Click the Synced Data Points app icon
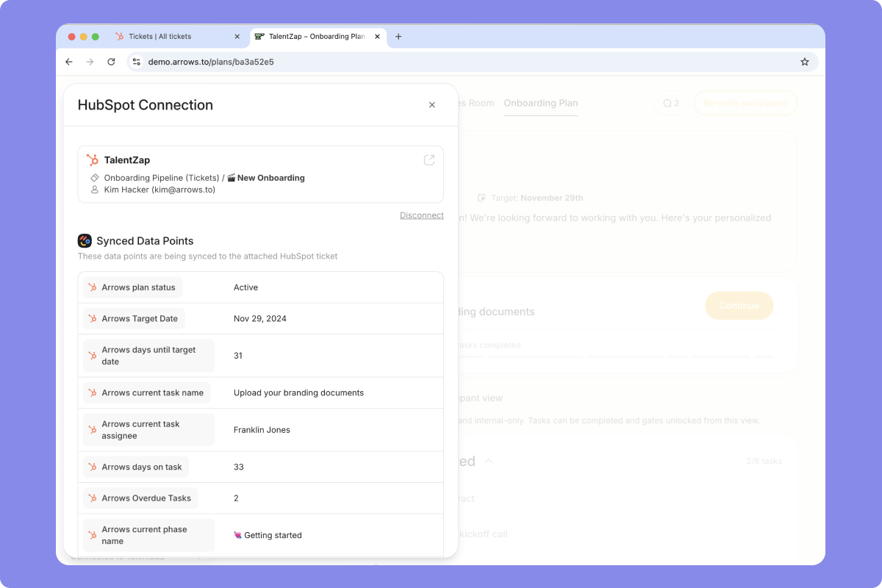Screen dimensions: 882x588 coord(85,240)
